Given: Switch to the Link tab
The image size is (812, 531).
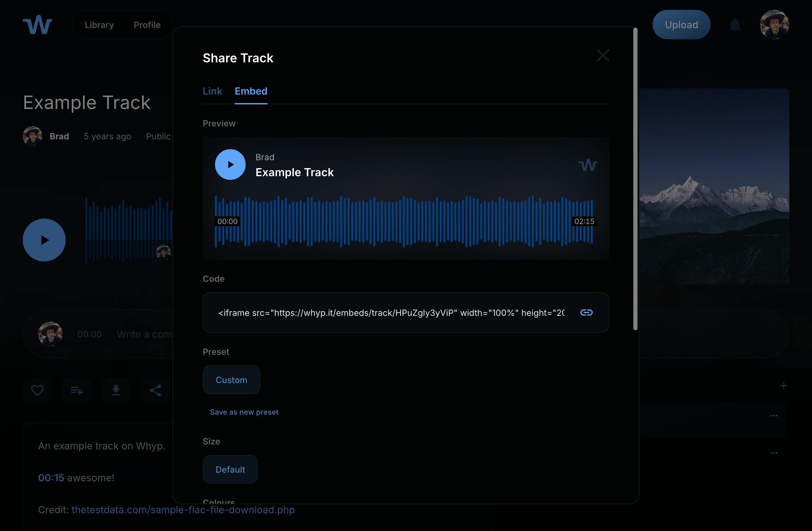Looking at the screenshot, I should coord(212,91).
